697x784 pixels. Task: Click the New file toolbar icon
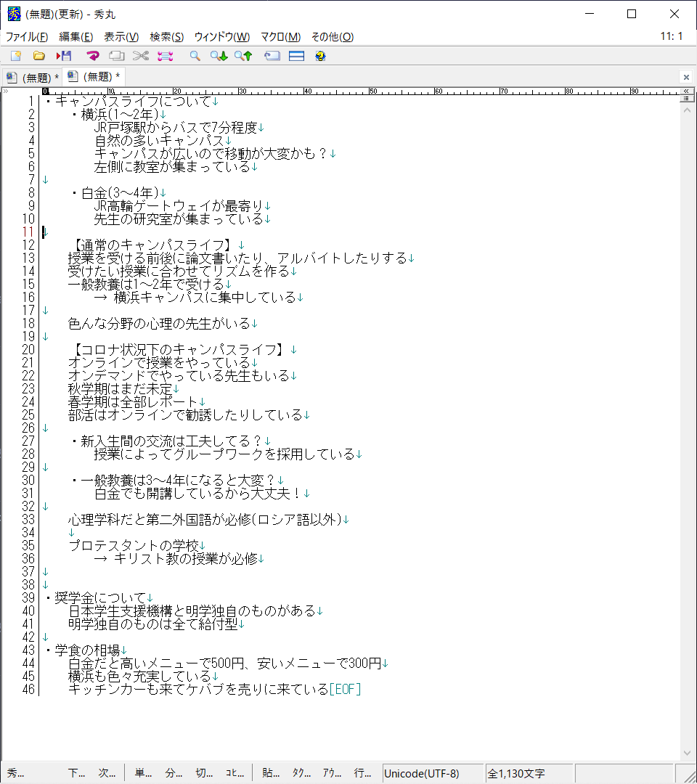tap(15, 56)
